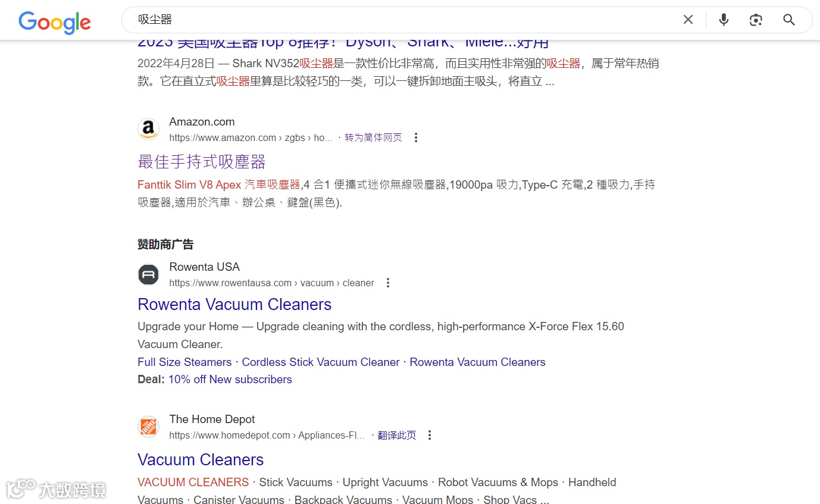The width and height of the screenshot is (820, 504).
Task: Click the Amazon.com site name
Action: click(202, 121)
